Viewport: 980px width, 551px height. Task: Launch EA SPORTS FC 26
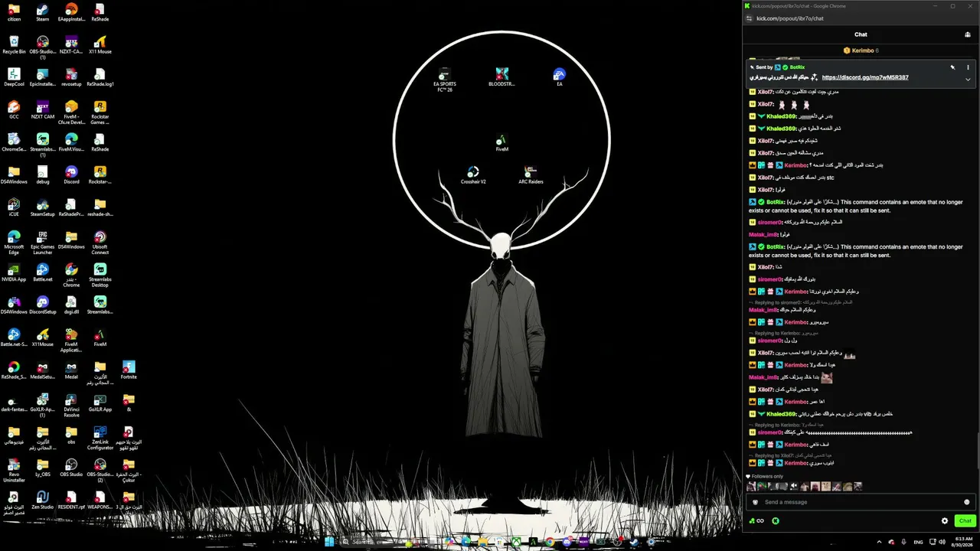[x=445, y=80]
